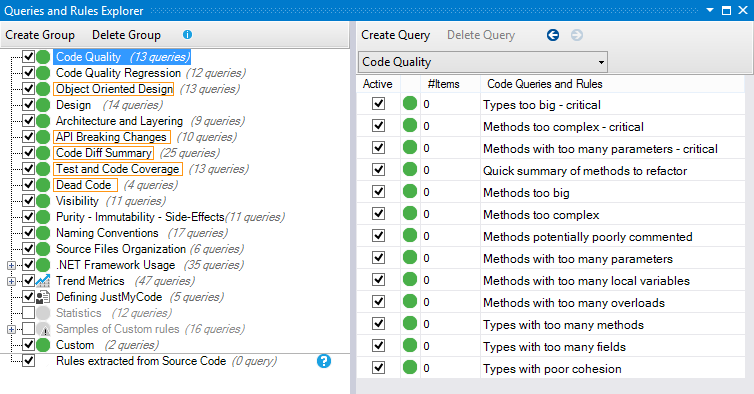Viewport: 754px width, 394px height.
Task: Click the grey status circle of Statistics
Action: click(43, 313)
